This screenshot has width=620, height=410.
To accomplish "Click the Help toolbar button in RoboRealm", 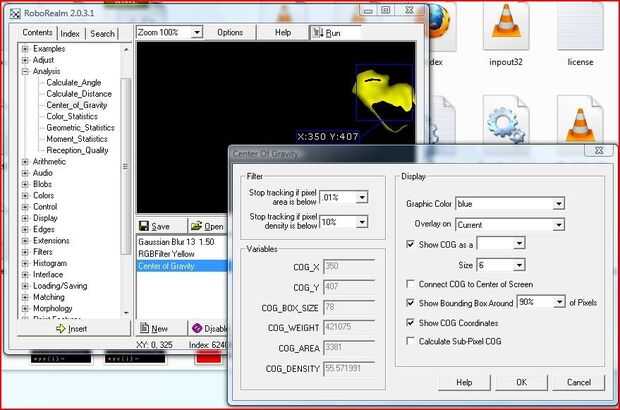I will (283, 32).
